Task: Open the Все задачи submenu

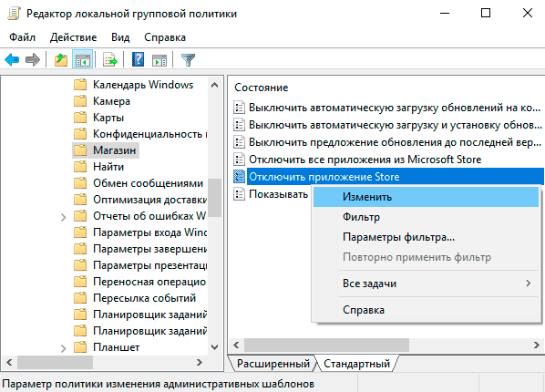Action: click(x=426, y=284)
